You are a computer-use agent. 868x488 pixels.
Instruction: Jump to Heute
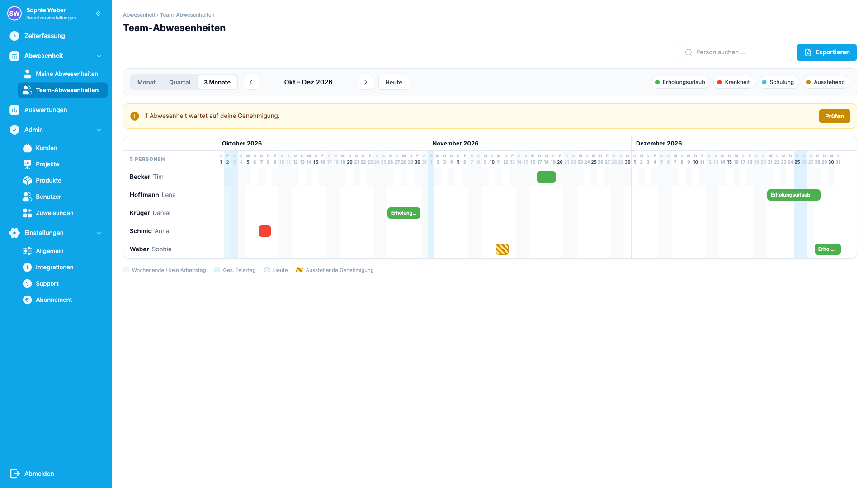click(393, 82)
